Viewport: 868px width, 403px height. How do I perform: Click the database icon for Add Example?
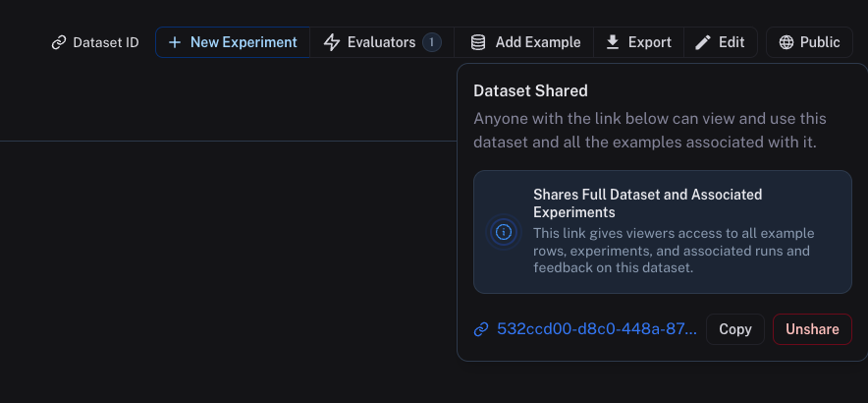click(478, 42)
